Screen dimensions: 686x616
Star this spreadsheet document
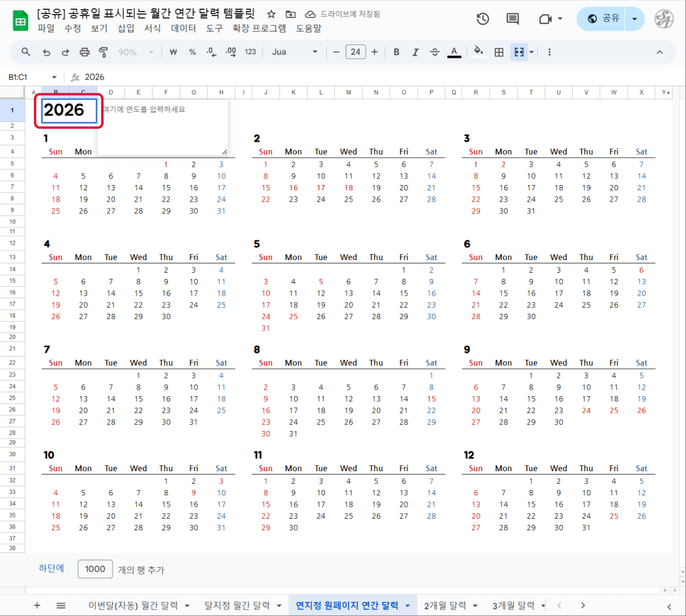(x=271, y=14)
